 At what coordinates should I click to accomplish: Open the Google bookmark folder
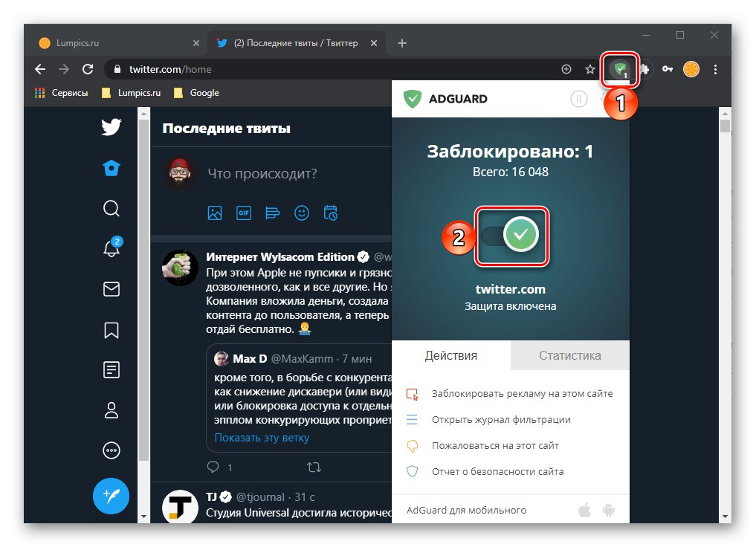[x=196, y=93]
